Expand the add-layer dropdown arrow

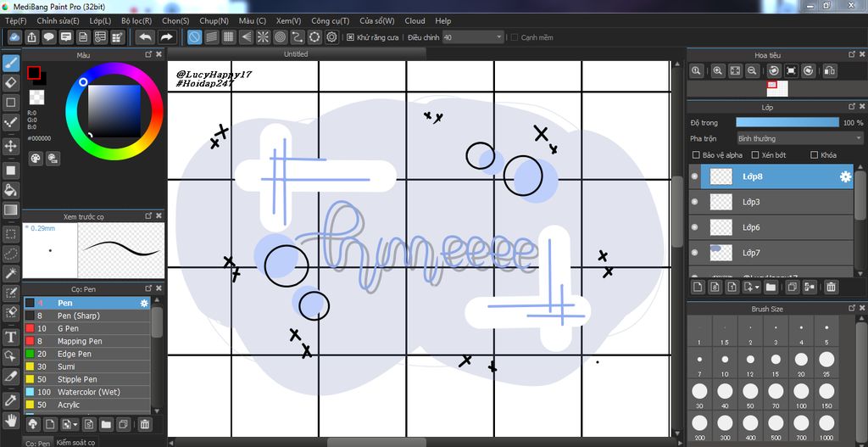point(757,287)
